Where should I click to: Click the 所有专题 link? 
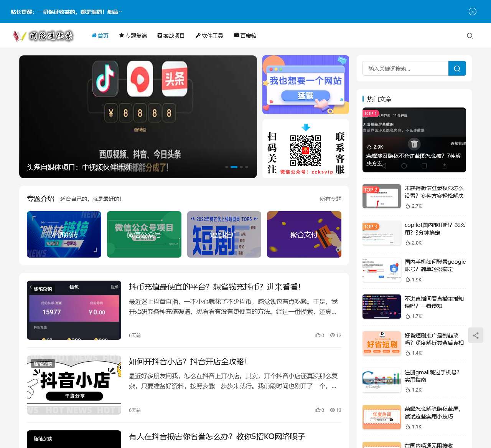(330, 199)
